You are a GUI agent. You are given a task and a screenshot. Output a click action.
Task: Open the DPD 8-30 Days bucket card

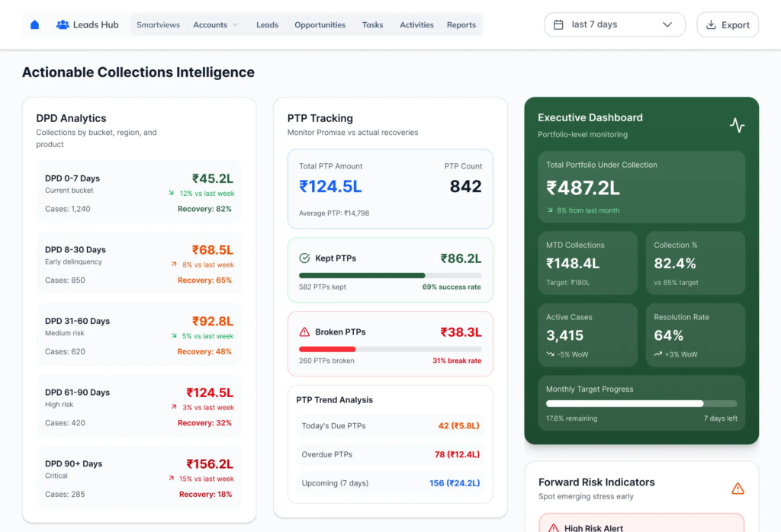pyautogui.click(x=140, y=263)
